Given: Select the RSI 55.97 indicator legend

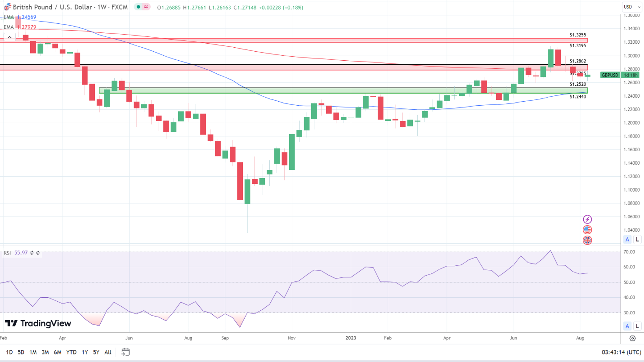Looking at the screenshot, I should pos(16,253).
